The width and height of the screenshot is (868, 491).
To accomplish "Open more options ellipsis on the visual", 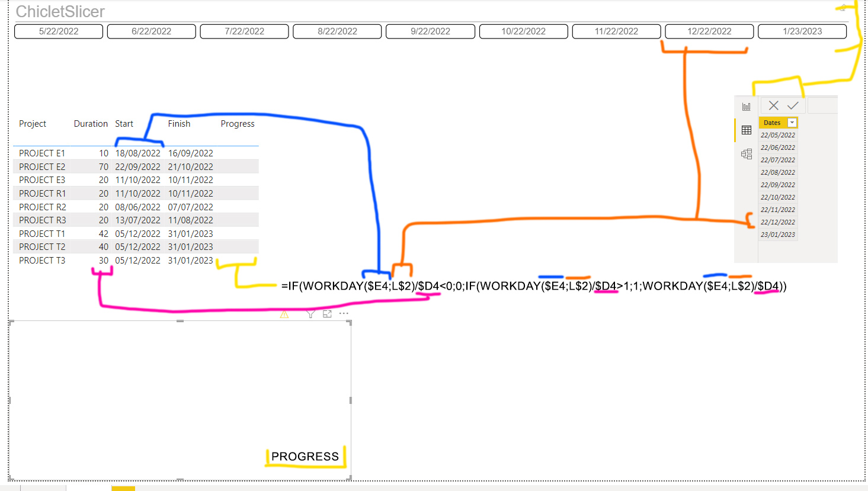I will coord(344,313).
